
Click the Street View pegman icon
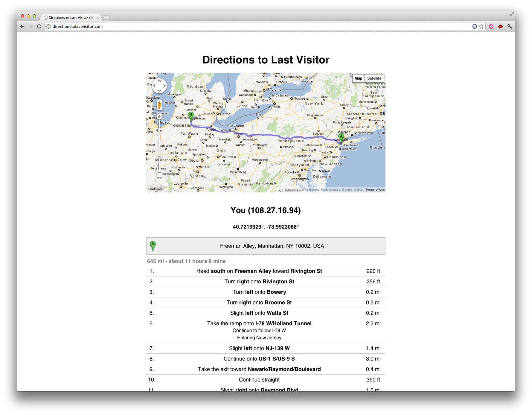[x=159, y=105]
